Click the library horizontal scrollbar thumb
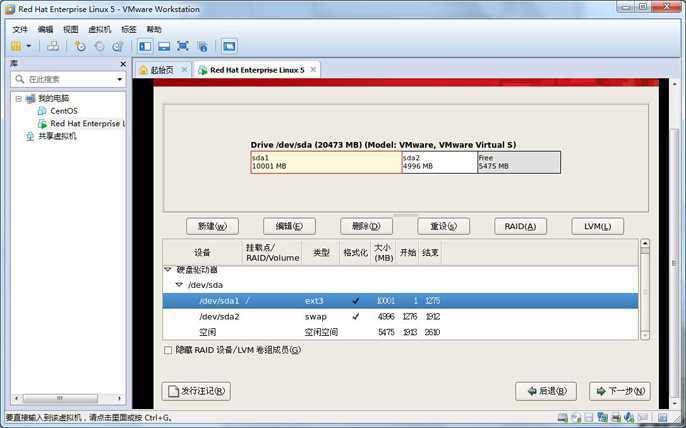Image resolution: width=686 pixels, height=428 pixels. click(60, 398)
